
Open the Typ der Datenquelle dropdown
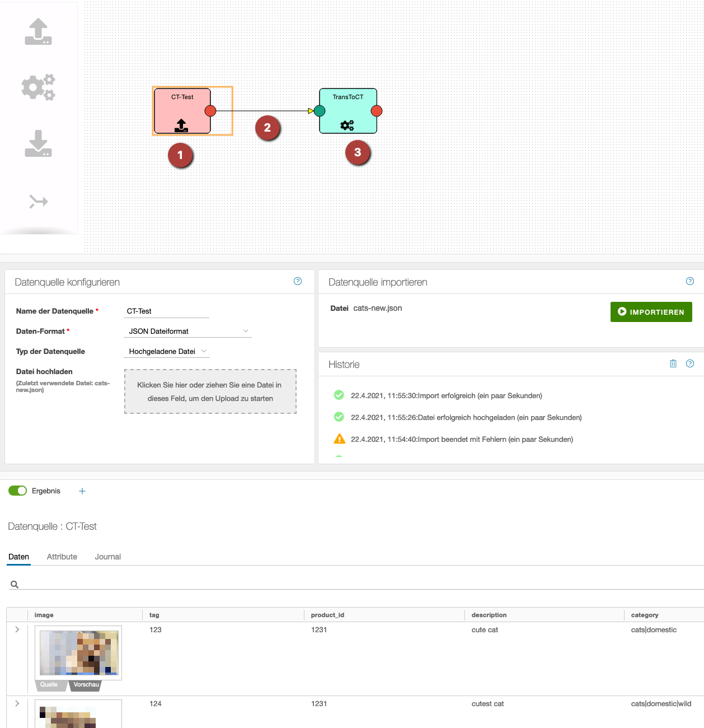pos(167,351)
